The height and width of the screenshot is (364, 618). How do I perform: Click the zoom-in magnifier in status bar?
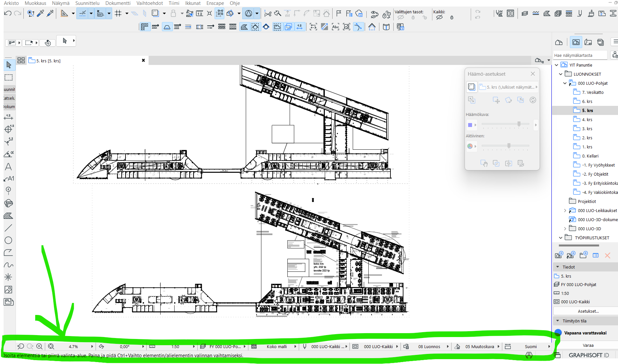[39, 346]
